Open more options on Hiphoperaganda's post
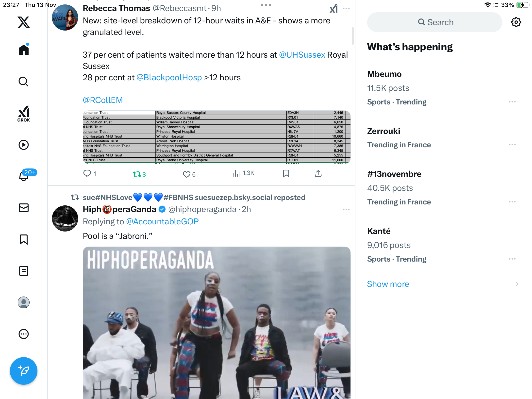This screenshot has width=532, height=399. point(346,209)
